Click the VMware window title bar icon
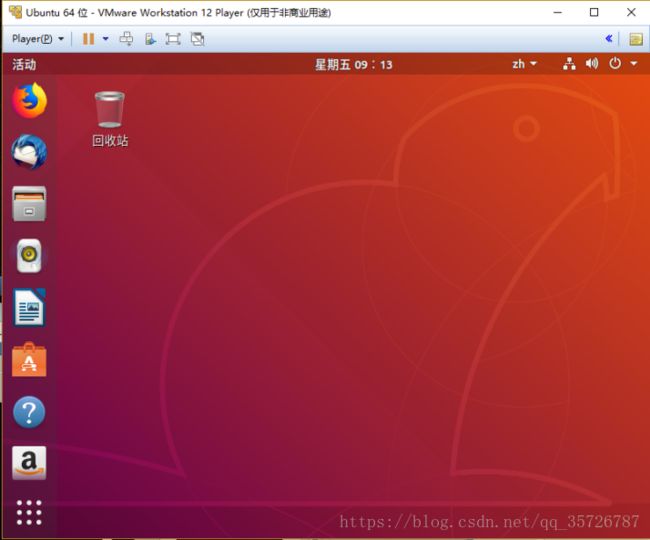The image size is (650, 540). point(15,12)
